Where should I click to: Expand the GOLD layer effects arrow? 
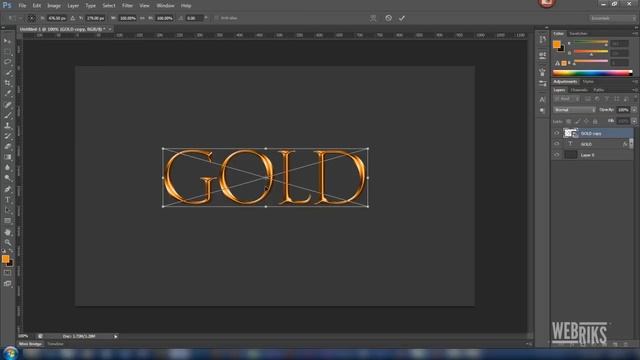631,144
